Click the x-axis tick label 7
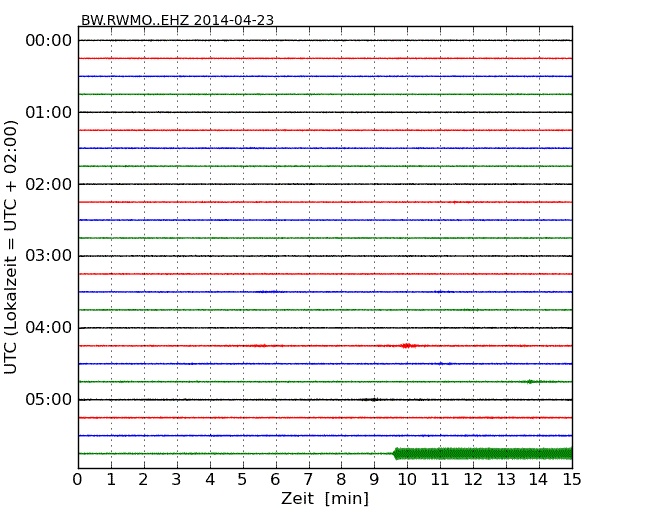This screenshot has width=650, height=520. pos(308,480)
